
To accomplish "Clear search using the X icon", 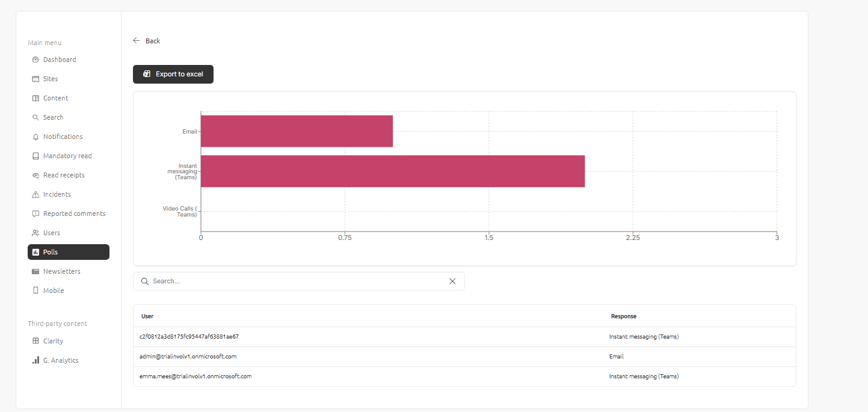I will tap(452, 281).
